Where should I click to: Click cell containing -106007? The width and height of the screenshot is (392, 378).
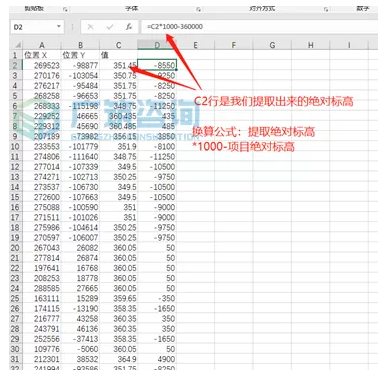click(80, 238)
